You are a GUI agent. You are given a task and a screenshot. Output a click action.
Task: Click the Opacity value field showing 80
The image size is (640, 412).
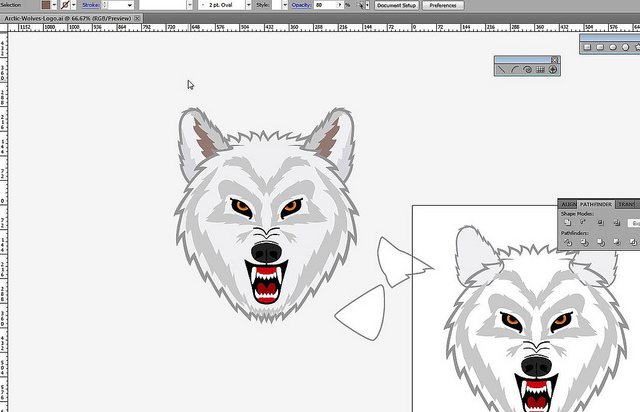pyautogui.click(x=325, y=5)
